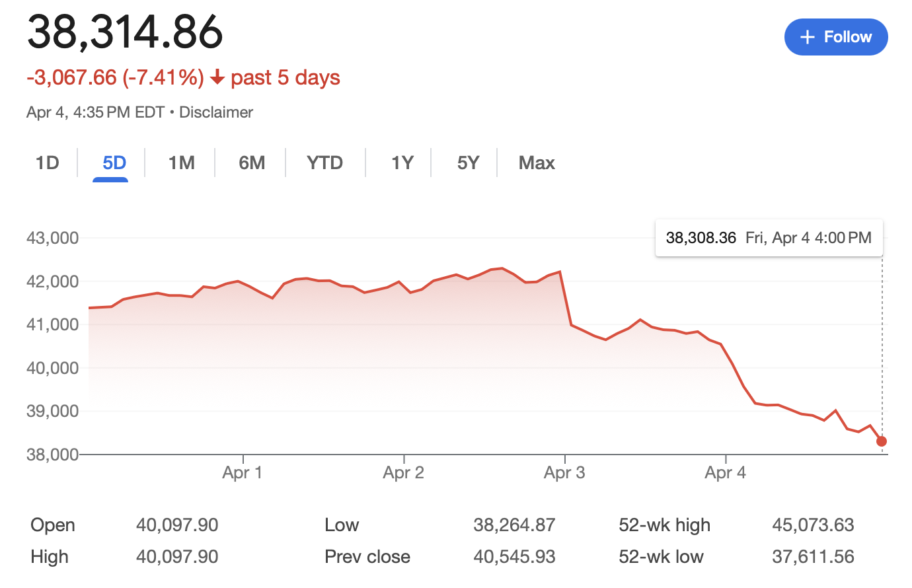This screenshot has width=912, height=588.
Task: Click the Apr 4 axis marker
Action: [725, 472]
